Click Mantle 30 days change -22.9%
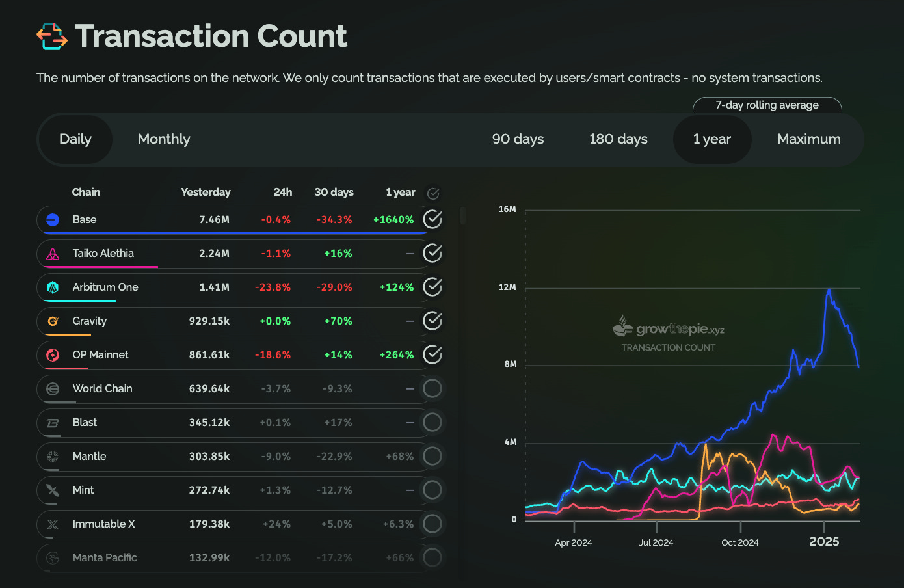 click(x=334, y=457)
